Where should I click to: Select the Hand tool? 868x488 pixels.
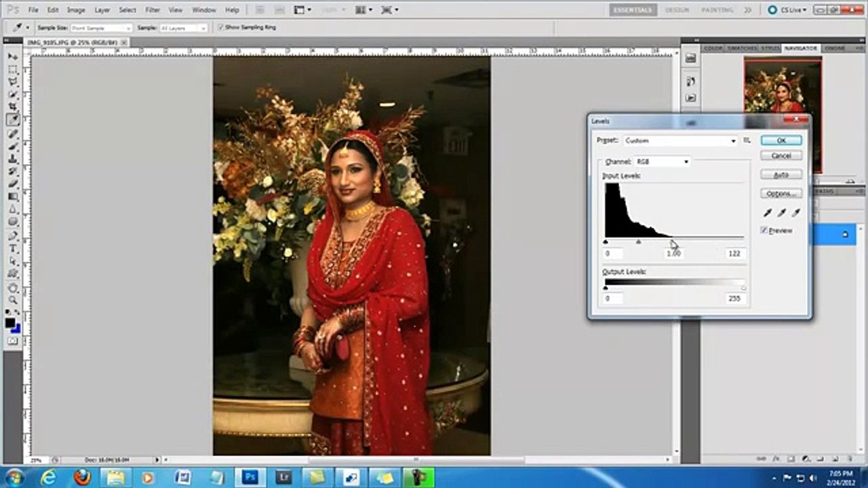click(13, 288)
